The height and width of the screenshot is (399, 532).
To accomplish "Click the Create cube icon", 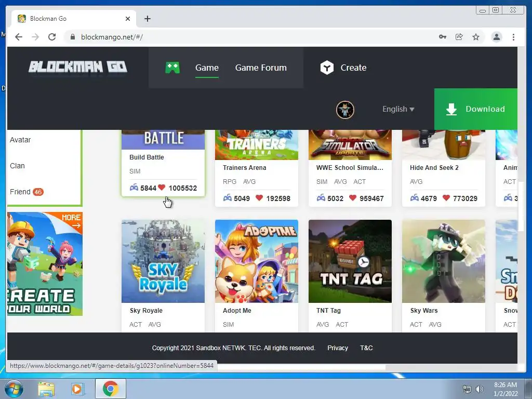I will 327,68.
